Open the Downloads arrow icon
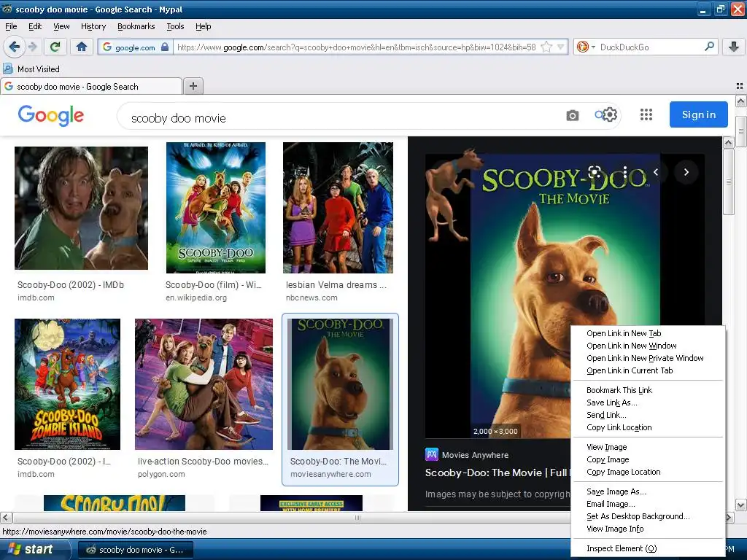This screenshot has width=747, height=560. pos(734,47)
